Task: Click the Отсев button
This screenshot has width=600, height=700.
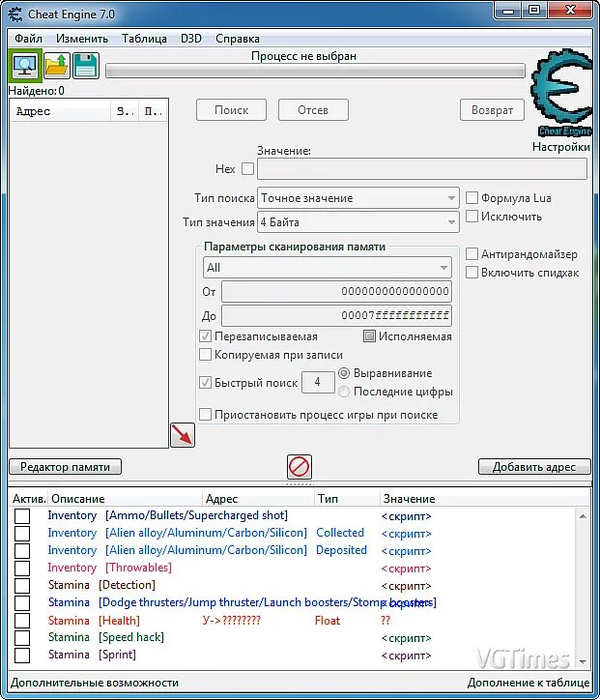Action: point(313,110)
